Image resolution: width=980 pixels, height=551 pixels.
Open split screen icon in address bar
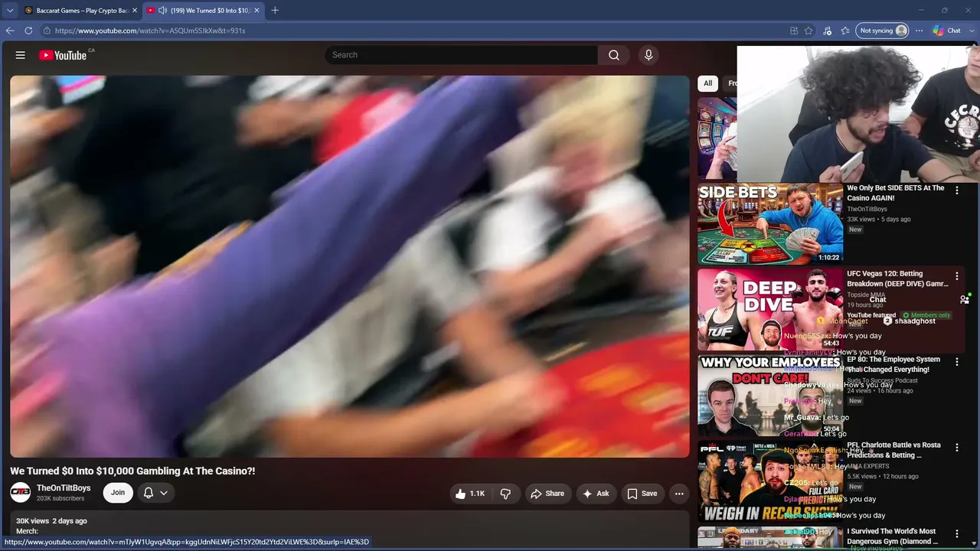(794, 31)
